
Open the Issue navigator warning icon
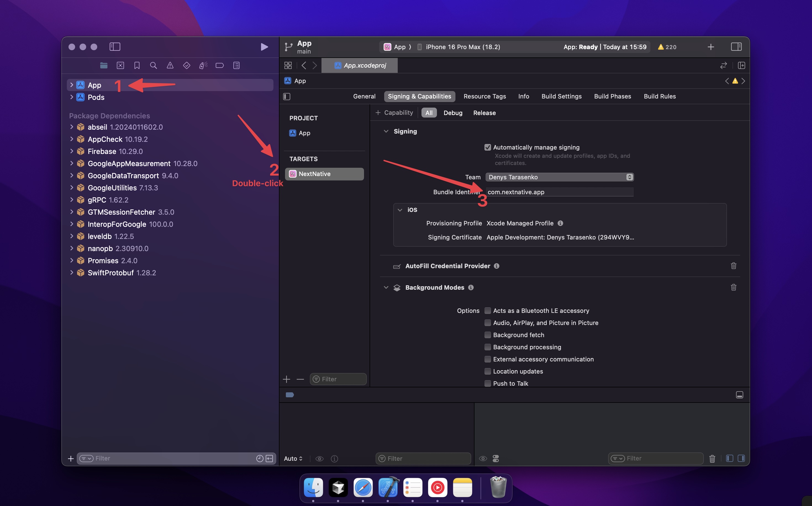point(170,66)
